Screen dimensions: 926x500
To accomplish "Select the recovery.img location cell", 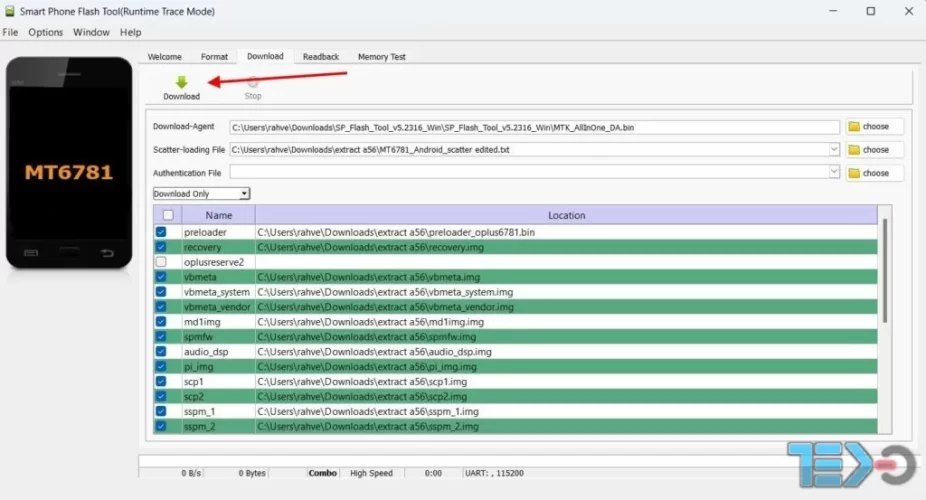I will [x=566, y=247].
